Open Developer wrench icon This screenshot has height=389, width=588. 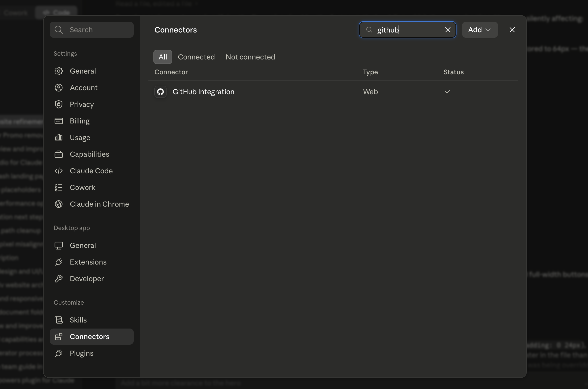pos(59,279)
